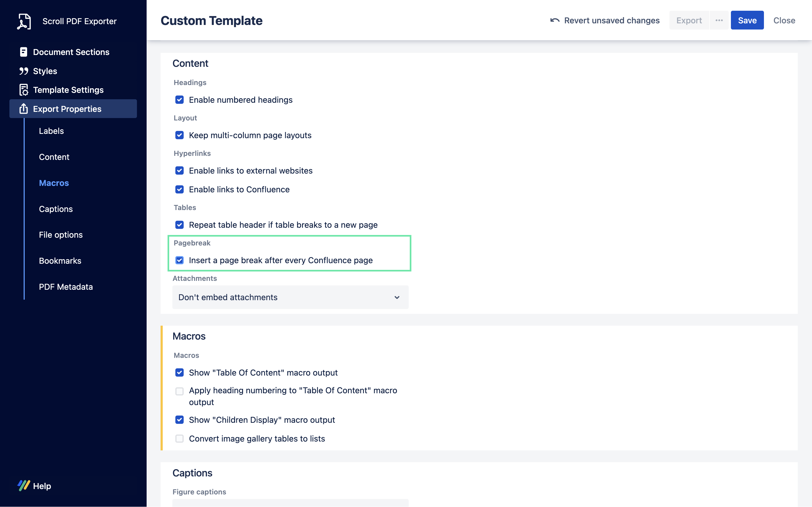Uncheck Enable numbered headings
The width and height of the screenshot is (812, 507).
pyautogui.click(x=180, y=100)
